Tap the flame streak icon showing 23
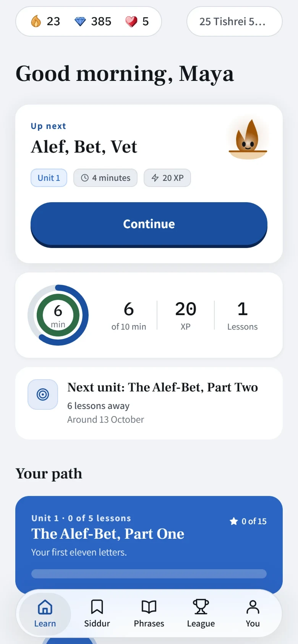 coord(36,21)
